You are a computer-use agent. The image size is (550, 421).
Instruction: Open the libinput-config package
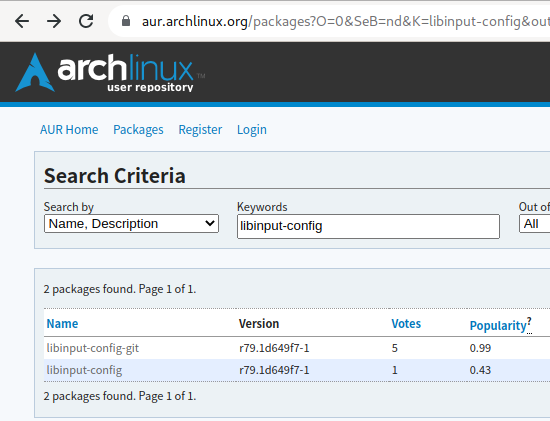(x=84, y=370)
